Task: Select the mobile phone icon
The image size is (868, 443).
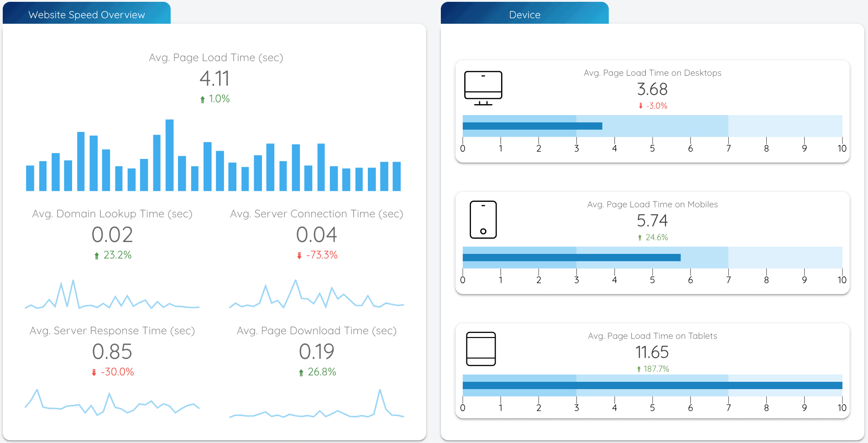Action: [482, 219]
